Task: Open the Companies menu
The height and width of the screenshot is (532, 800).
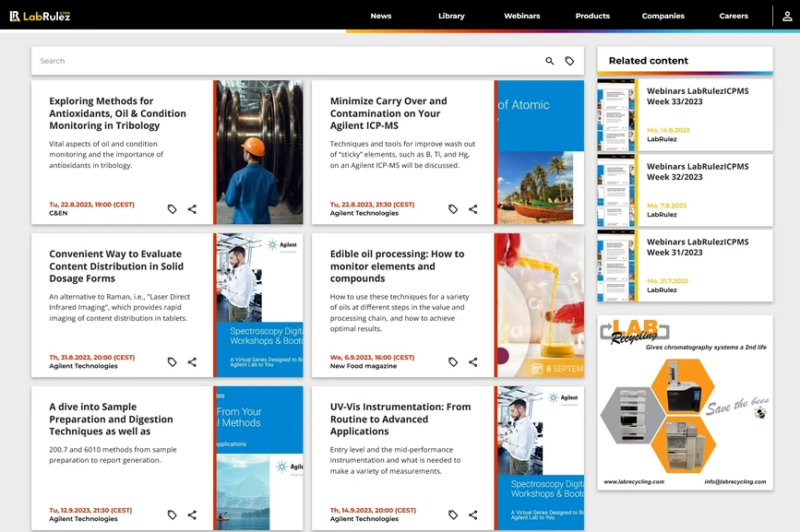Action: pyautogui.click(x=663, y=16)
